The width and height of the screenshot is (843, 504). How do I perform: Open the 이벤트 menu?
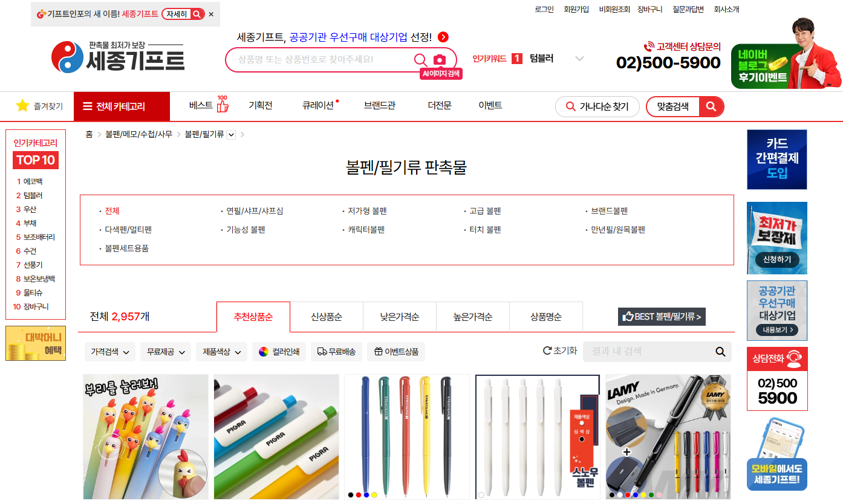[x=490, y=105]
